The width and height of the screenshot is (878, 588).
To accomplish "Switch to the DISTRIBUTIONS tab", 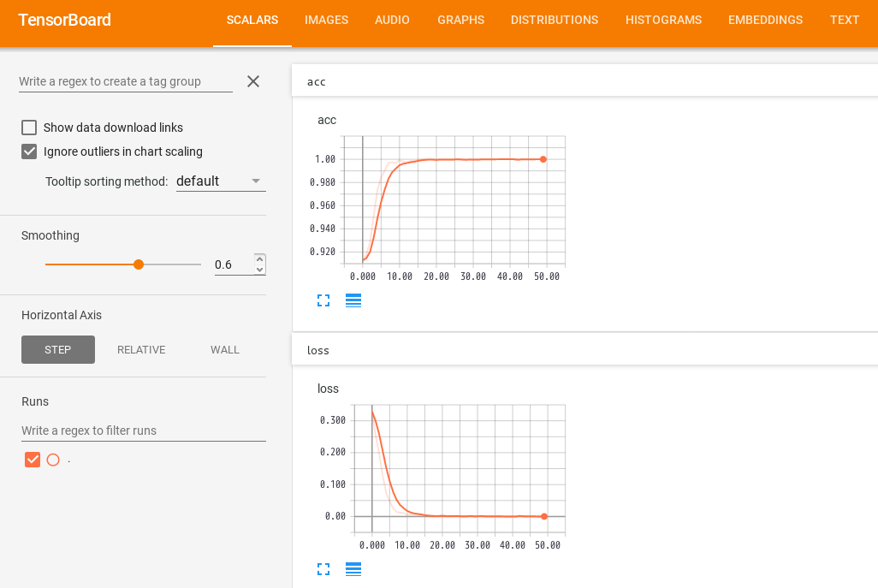I will point(554,20).
